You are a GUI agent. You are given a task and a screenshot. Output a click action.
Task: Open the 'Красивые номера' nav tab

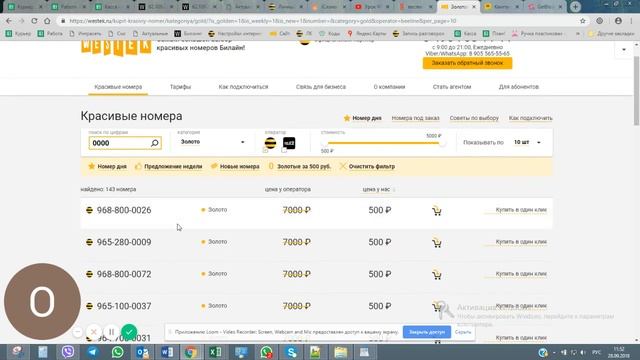118,87
